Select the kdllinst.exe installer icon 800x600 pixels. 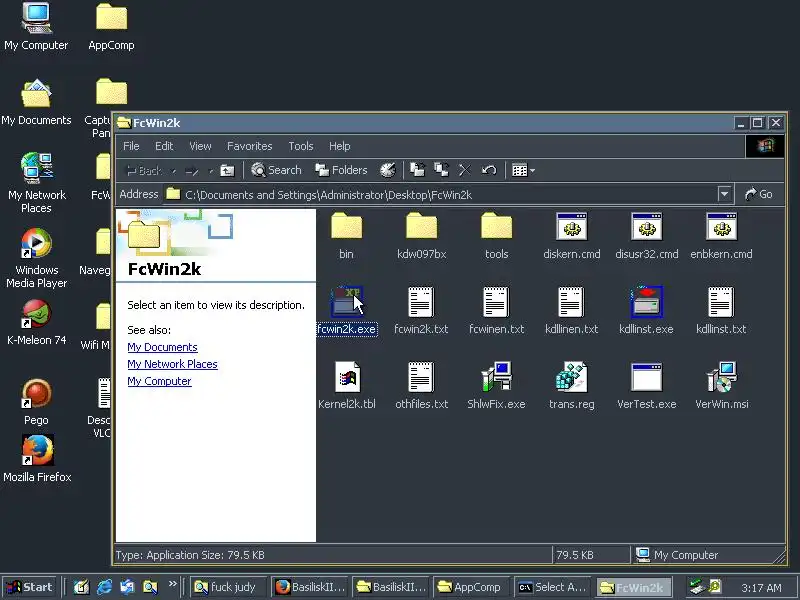(646, 302)
